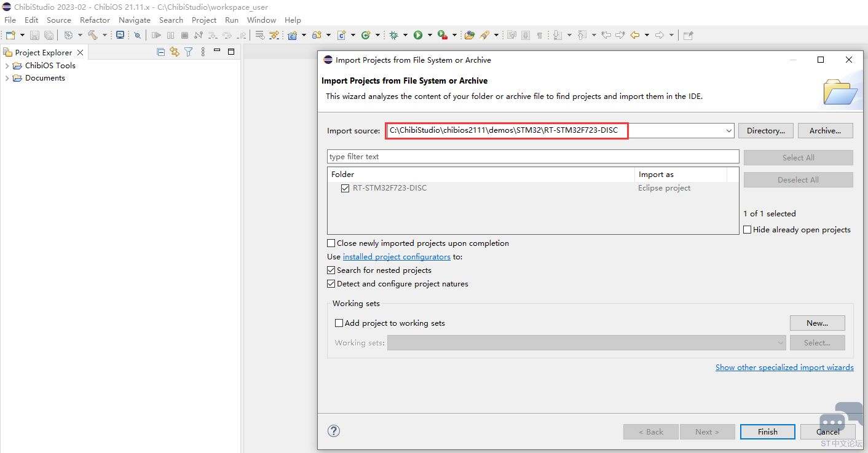Click the Save icon in toolbar
Viewport: 868px width, 453px height.
[x=34, y=35]
